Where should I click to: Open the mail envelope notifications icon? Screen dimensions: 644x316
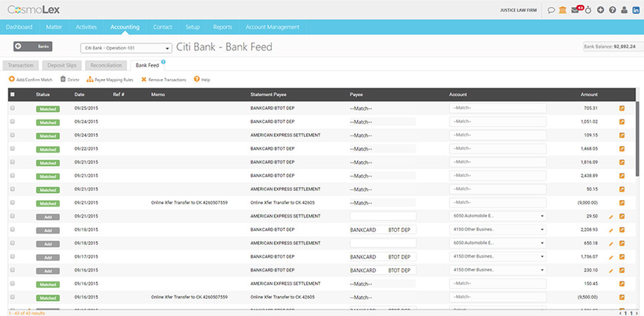click(x=575, y=10)
